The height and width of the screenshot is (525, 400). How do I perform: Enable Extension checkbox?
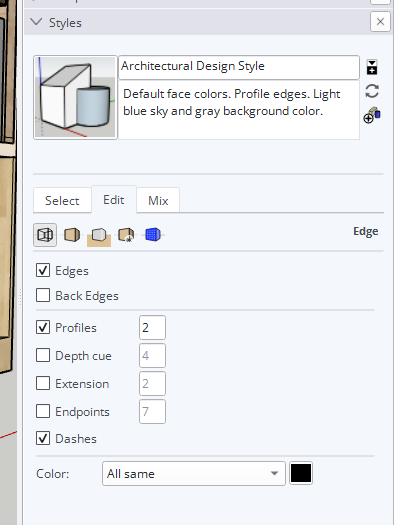pos(43,383)
